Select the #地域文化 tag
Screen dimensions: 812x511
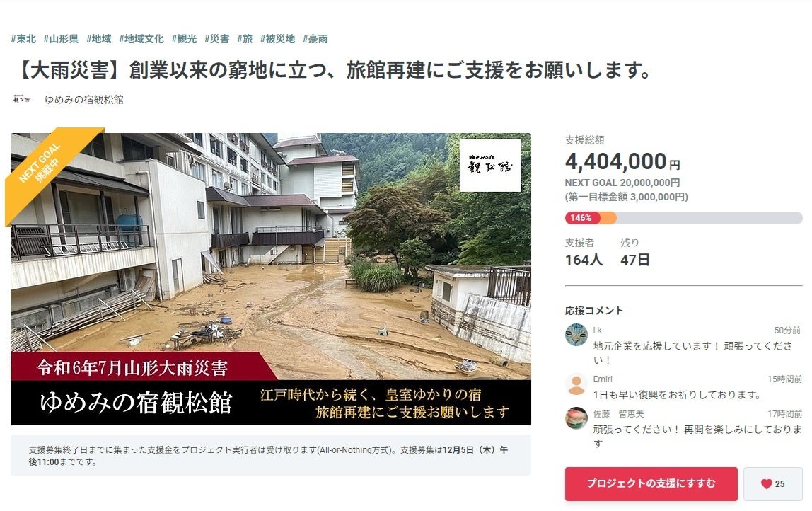click(141, 39)
